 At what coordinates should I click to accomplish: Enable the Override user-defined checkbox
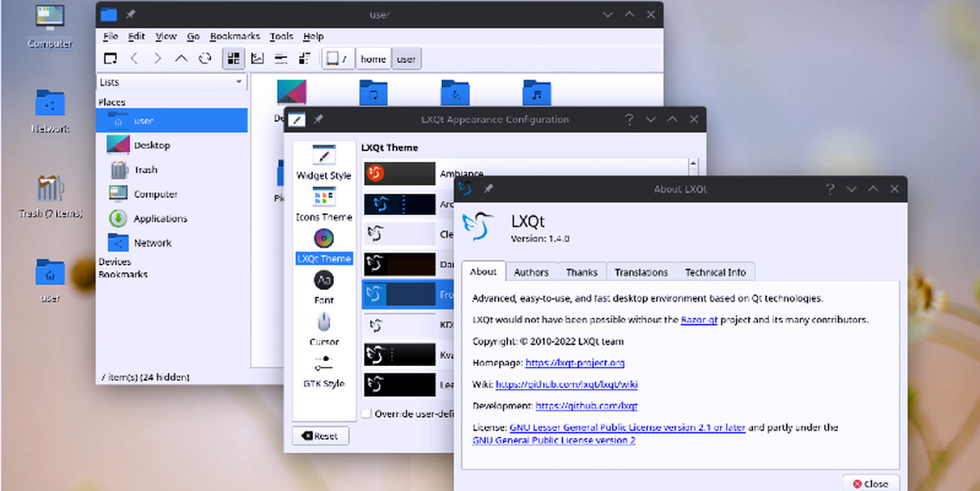click(x=366, y=413)
